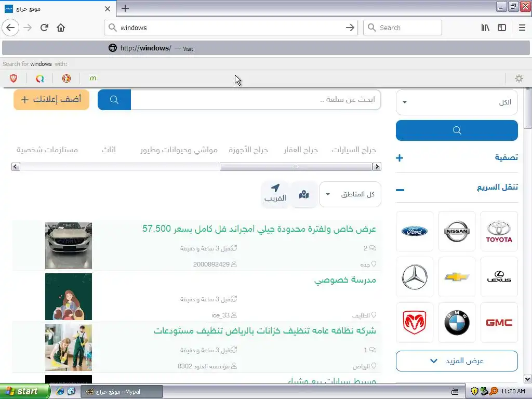This screenshot has width=532, height=399.
Task: Select the Ford brand logo
Action: [414, 231]
